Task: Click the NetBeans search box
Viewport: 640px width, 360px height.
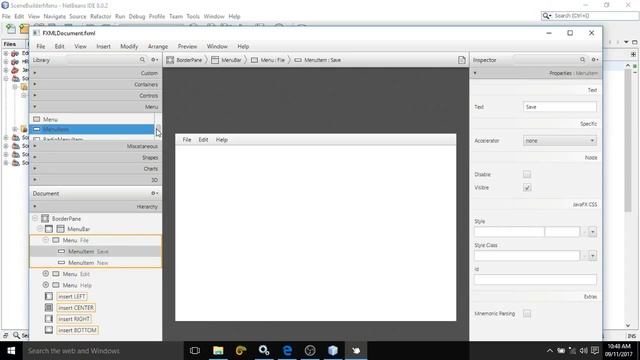Action: pyautogui.click(x=590, y=16)
